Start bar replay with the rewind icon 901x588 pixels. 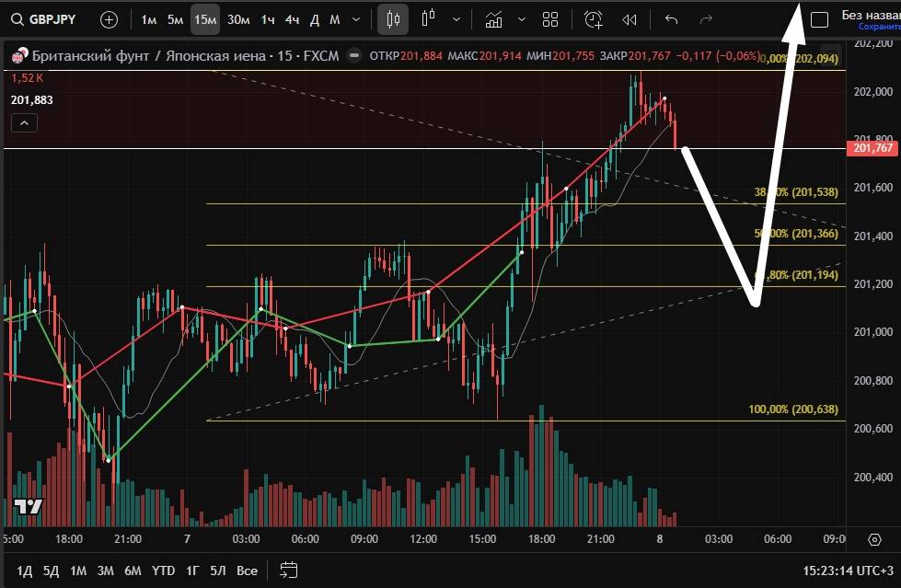click(630, 19)
